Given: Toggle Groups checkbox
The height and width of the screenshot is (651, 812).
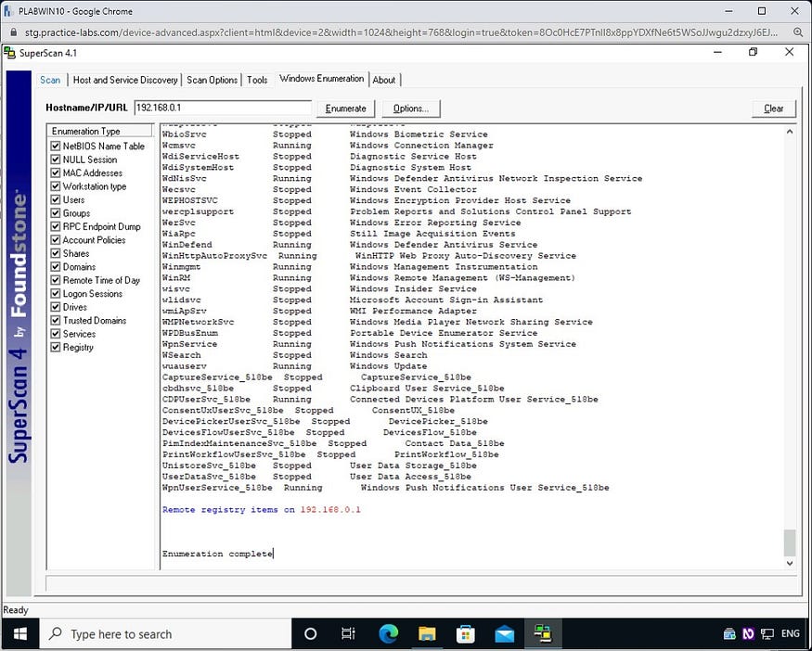Looking at the screenshot, I should tap(56, 213).
